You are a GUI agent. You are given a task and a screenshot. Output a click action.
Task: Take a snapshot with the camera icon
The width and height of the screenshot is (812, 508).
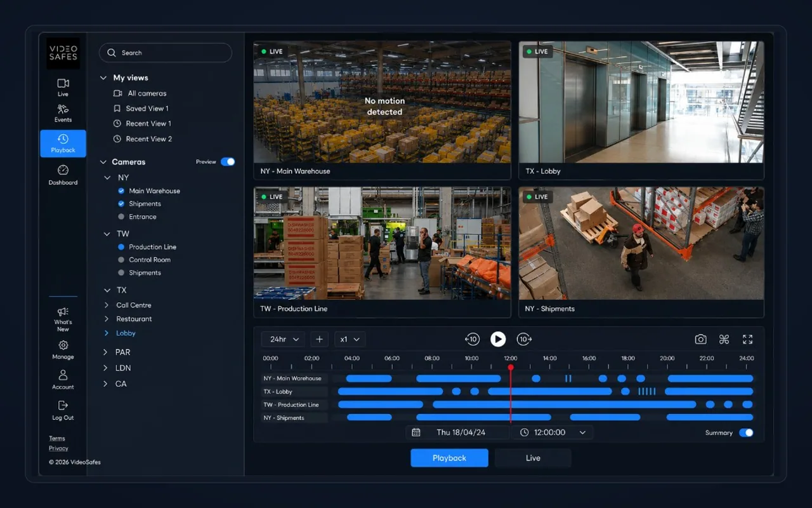click(700, 340)
